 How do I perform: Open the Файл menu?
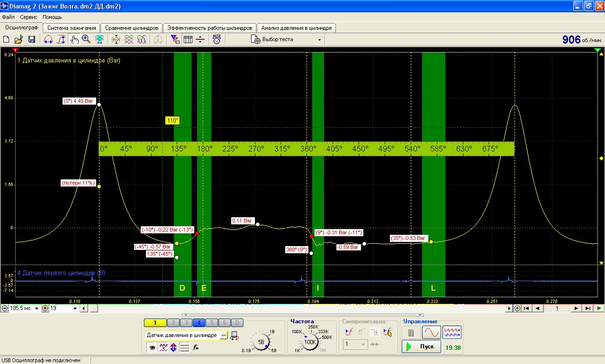(8, 17)
